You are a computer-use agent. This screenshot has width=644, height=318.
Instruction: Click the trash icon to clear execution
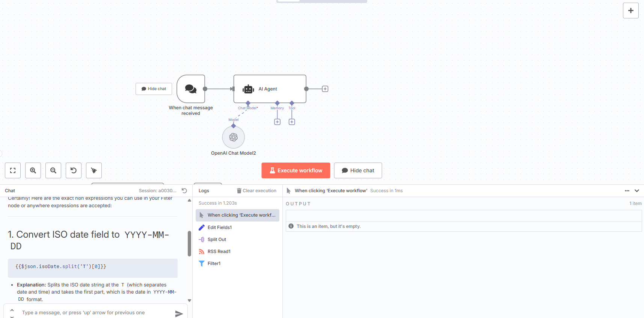coord(239,191)
